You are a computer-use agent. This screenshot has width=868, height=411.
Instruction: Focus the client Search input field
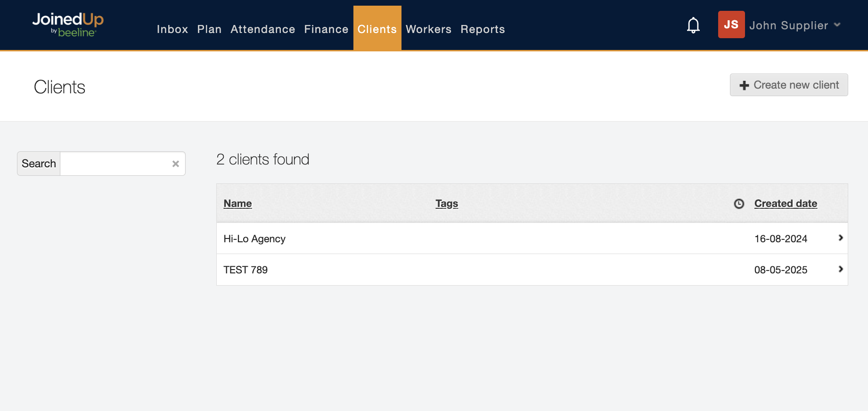click(115, 164)
